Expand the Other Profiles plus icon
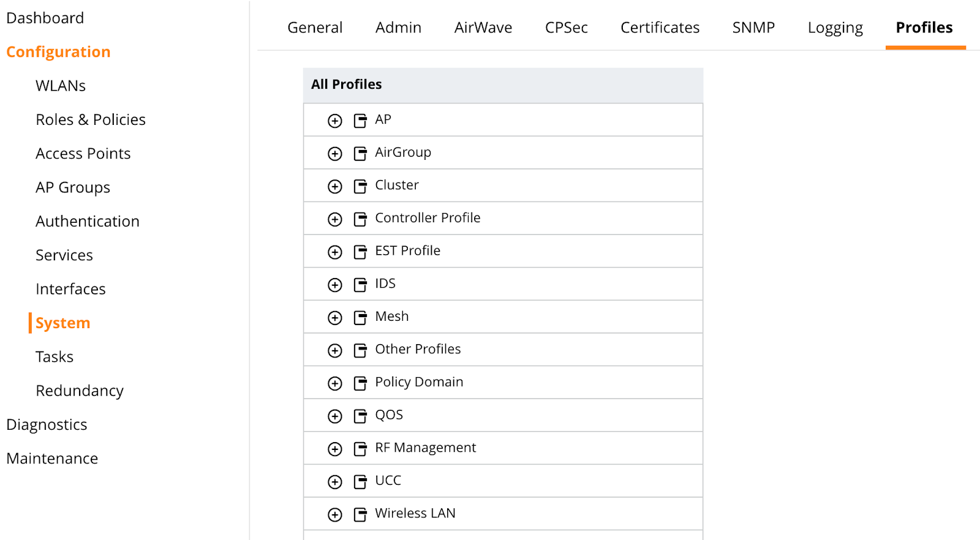Image resolution: width=980 pixels, height=540 pixels. pos(335,351)
